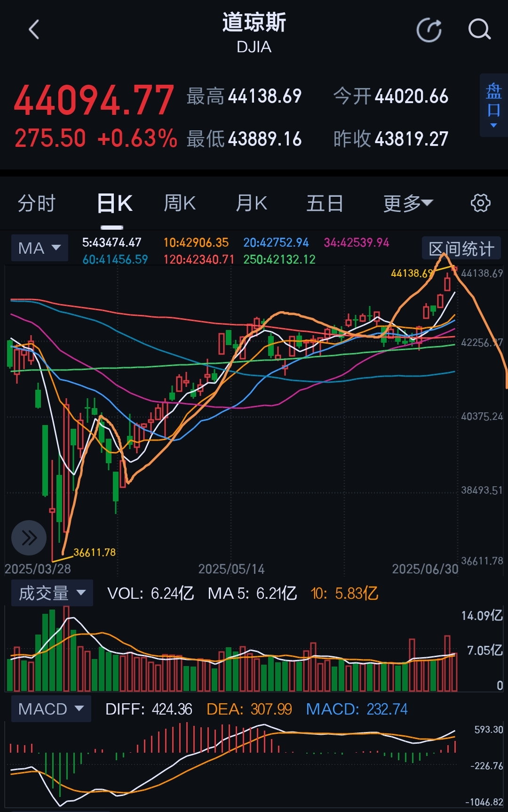Open the 更多 period dropdown

pos(408,203)
